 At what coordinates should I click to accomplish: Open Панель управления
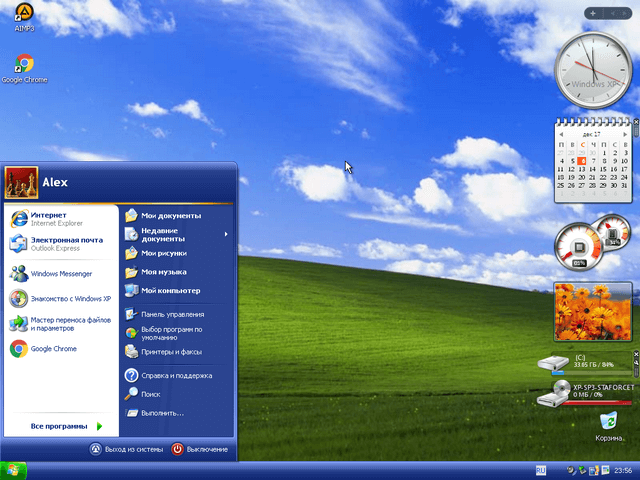[x=178, y=314]
